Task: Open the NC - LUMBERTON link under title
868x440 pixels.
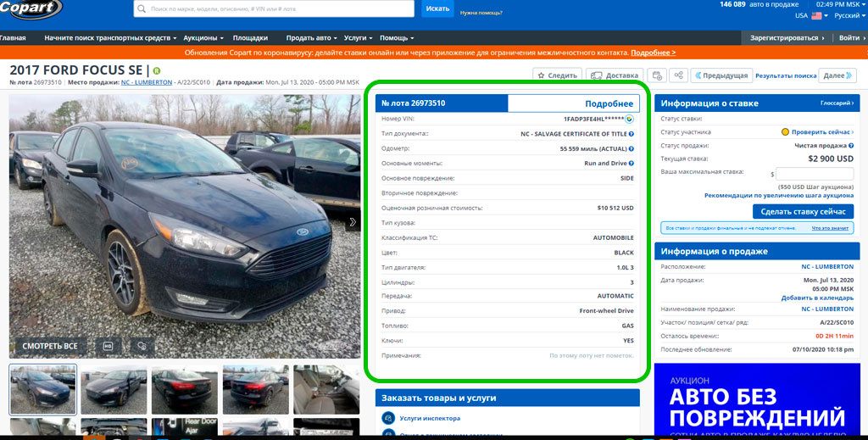Action: click(x=147, y=82)
